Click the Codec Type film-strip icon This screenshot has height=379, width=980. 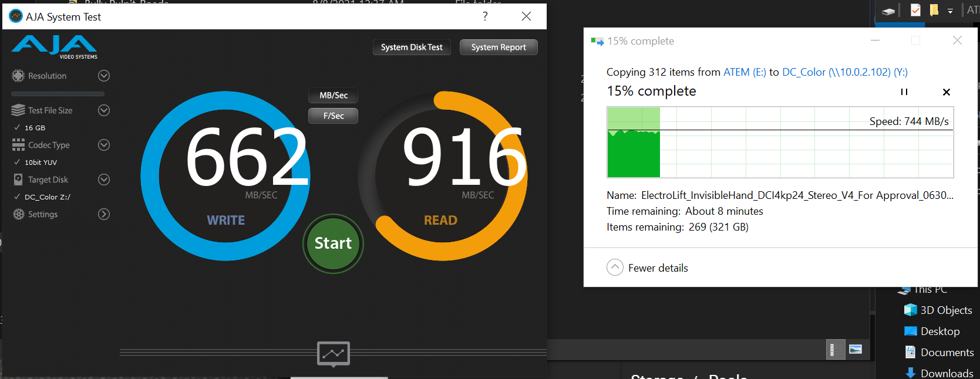(x=18, y=145)
